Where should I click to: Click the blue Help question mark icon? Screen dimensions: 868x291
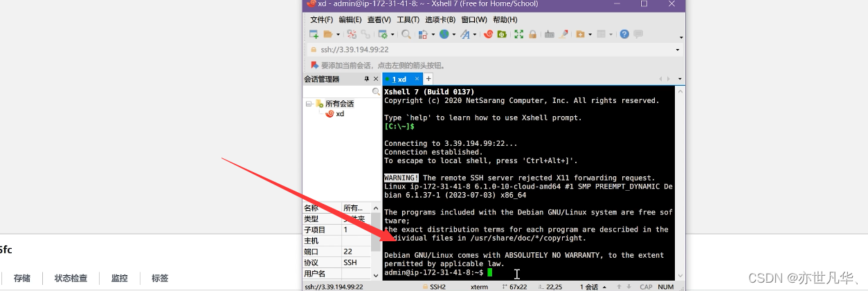click(624, 34)
